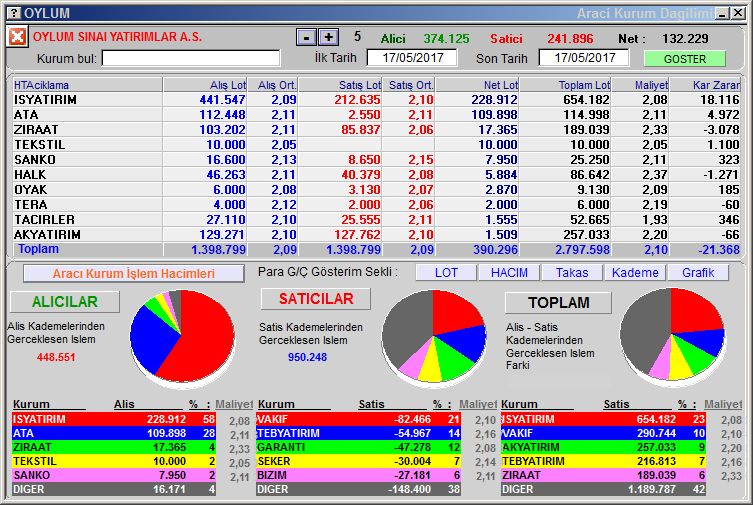This screenshot has height=505, width=753.
Task: Sort by Alış Ort. column header
Action: 273,85
